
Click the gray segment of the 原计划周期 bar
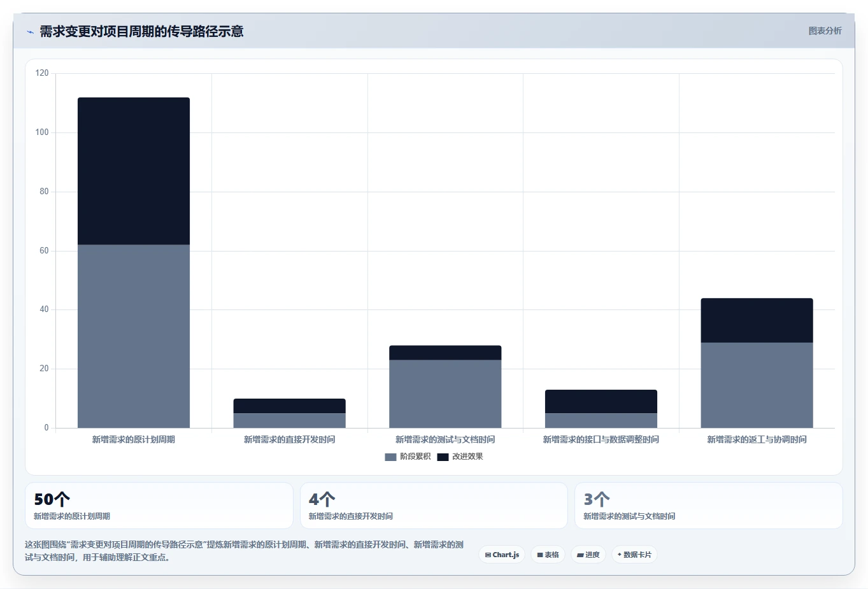pos(134,336)
